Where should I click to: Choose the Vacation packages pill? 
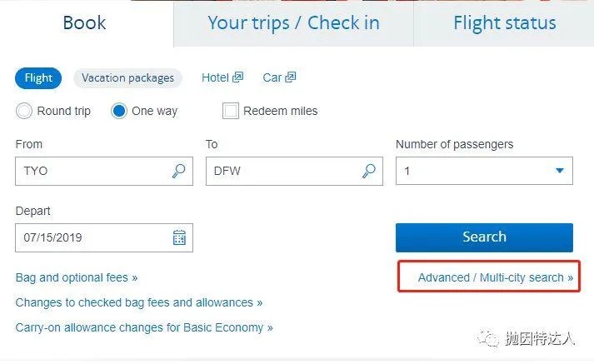127,78
